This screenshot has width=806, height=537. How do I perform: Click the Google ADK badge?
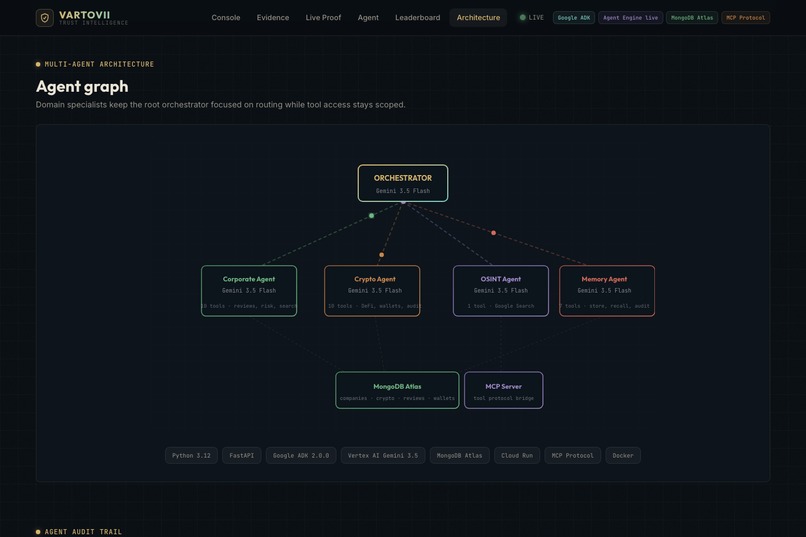tap(574, 17)
